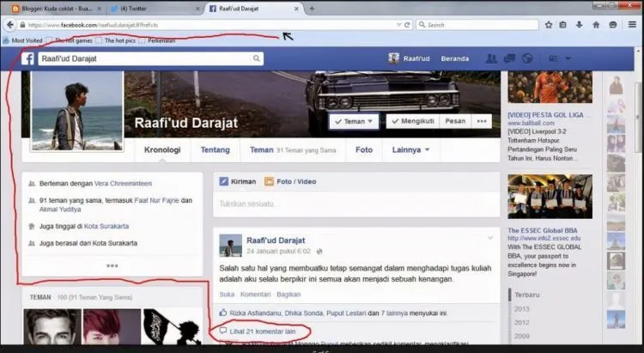The image size is (644, 353).
Task: Expand the Lainnya tab dropdown
Action: (x=410, y=150)
